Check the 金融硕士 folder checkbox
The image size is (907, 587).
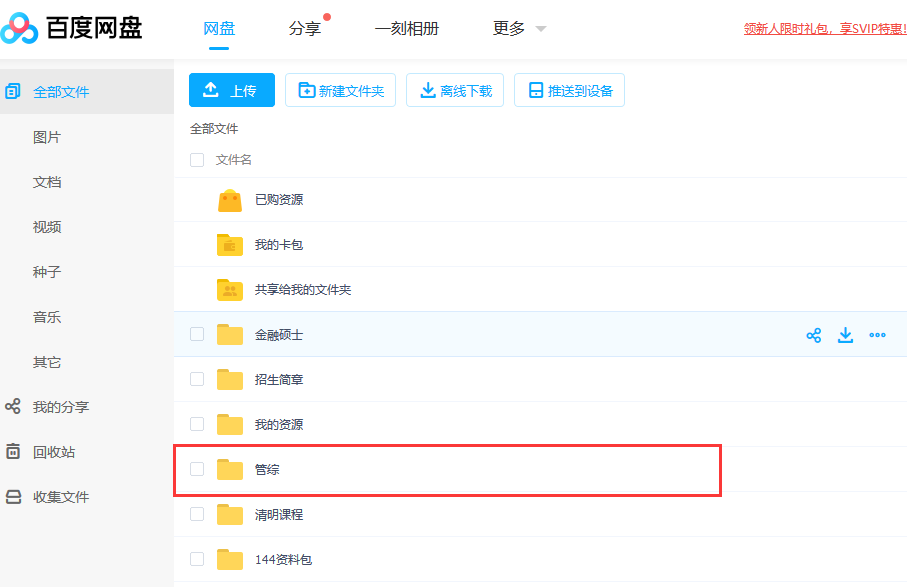196,334
